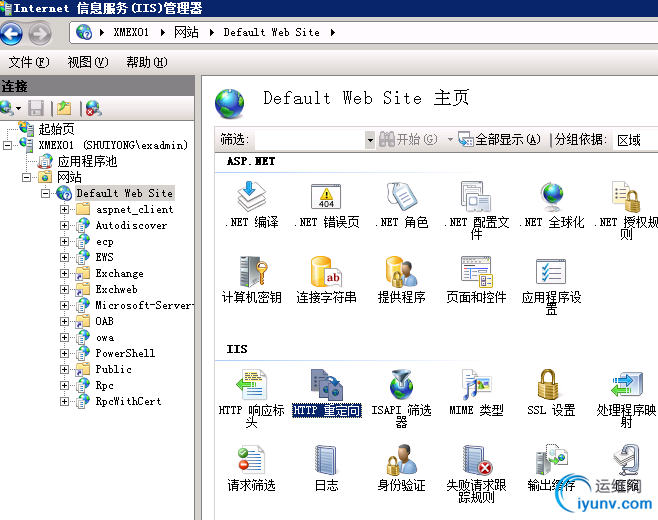Screen dimensions: 658x520
Task: Expand the aspnet_client folder node
Action: pos(64,209)
